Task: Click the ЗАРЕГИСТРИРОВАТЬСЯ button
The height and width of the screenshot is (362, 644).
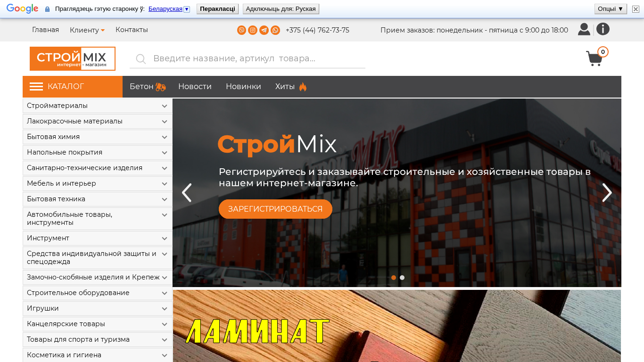Action: (x=275, y=209)
